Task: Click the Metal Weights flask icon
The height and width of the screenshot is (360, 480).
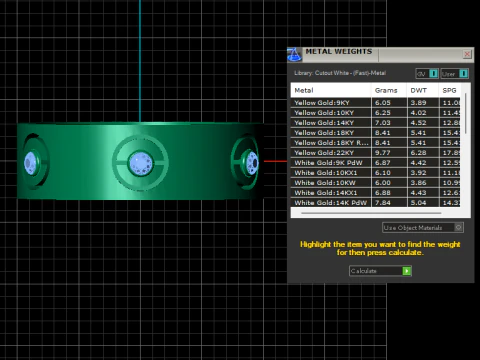Action: pos(294,55)
